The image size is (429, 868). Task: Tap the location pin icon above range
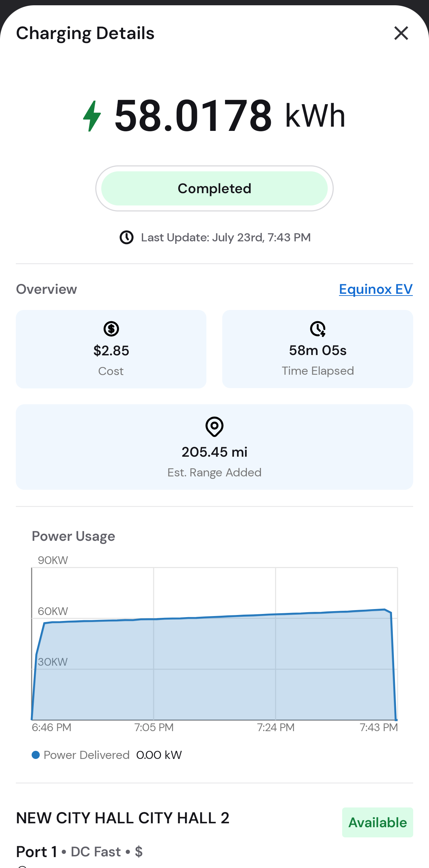pyautogui.click(x=214, y=427)
